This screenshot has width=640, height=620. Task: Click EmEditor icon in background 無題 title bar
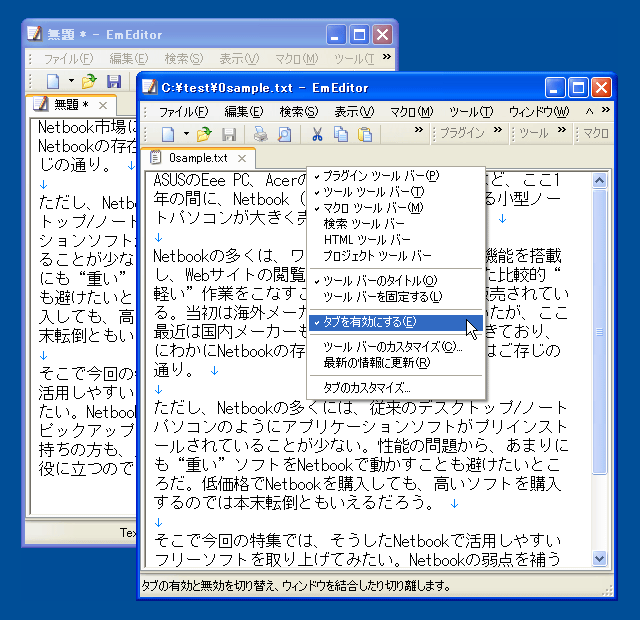click(x=35, y=34)
